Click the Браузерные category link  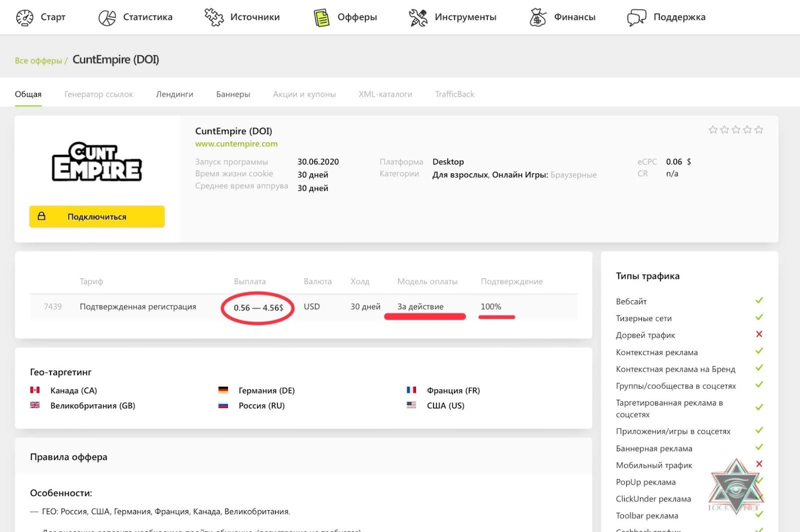pyautogui.click(x=573, y=175)
